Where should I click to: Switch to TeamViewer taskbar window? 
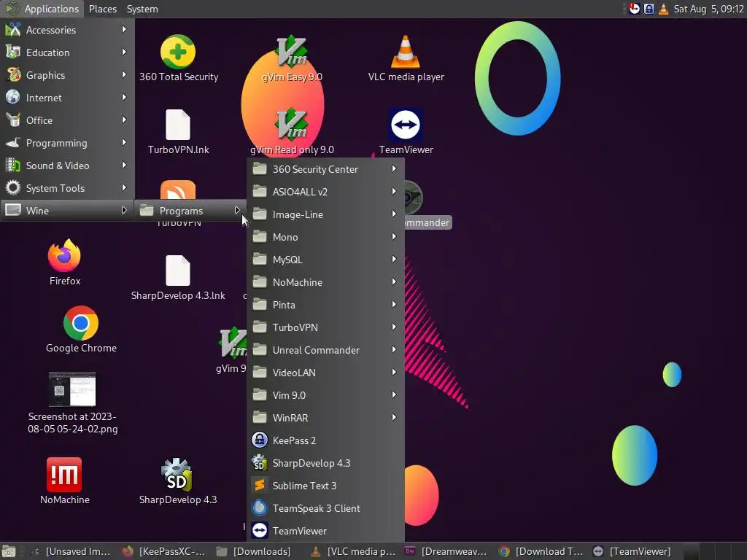pos(635,551)
